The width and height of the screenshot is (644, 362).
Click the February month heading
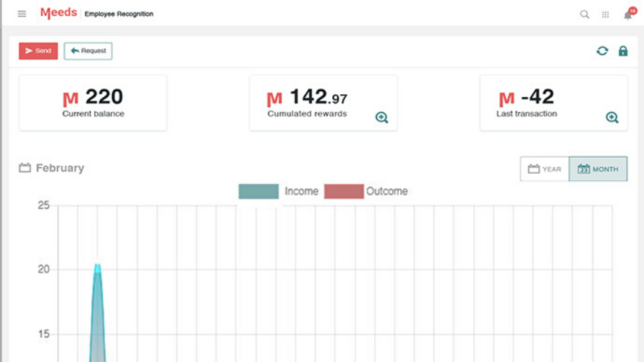(x=60, y=168)
